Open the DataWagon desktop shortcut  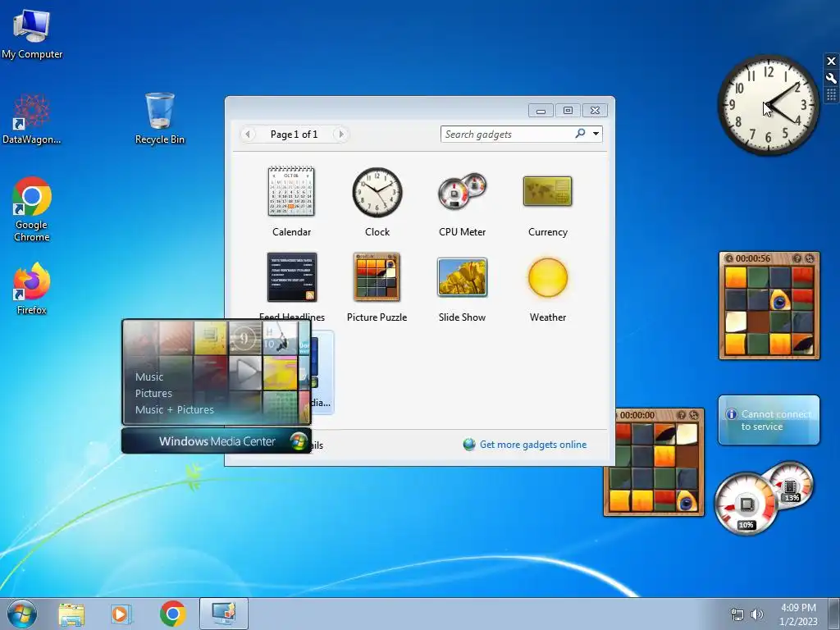click(32, 119)
